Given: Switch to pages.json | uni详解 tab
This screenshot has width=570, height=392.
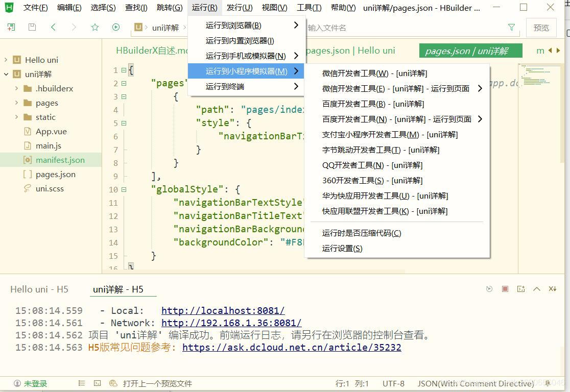Looking at the screenshot, I should pos(471,51).
